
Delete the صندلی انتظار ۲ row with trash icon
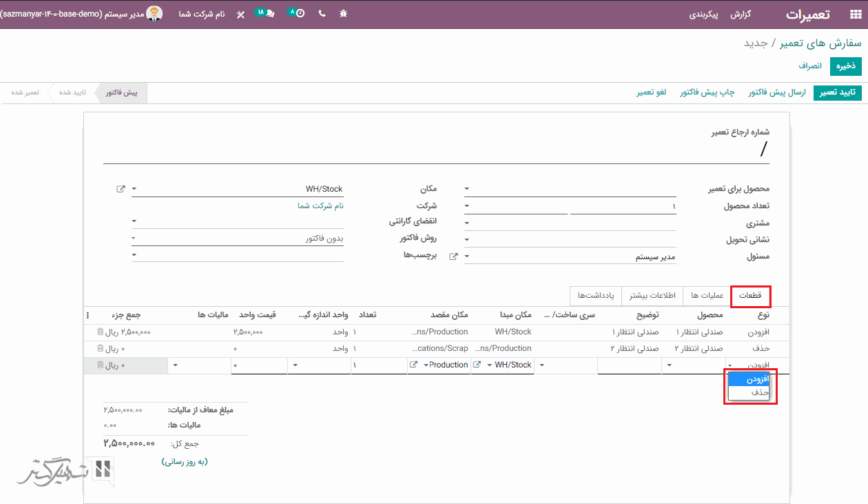click(101, 348)
